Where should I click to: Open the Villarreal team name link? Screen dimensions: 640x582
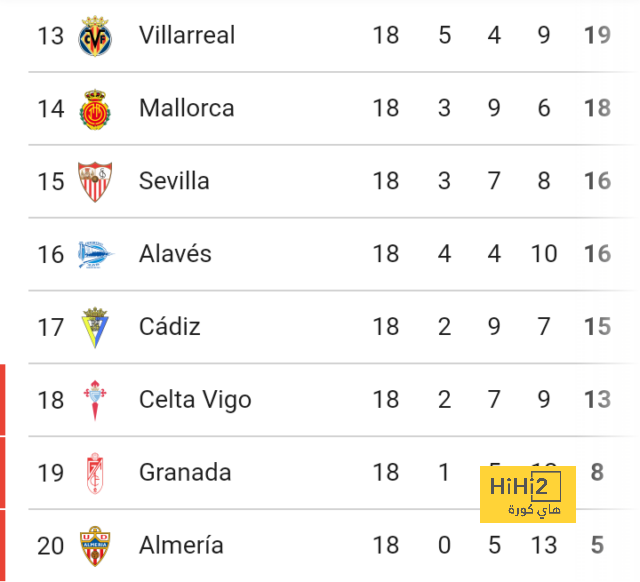[x=187, y=35]
